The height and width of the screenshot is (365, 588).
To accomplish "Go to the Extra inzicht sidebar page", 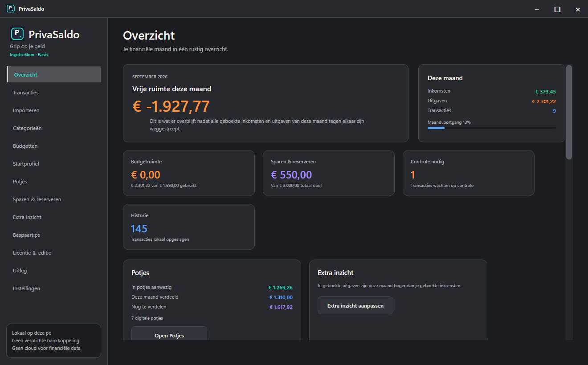I will (54, 217).
